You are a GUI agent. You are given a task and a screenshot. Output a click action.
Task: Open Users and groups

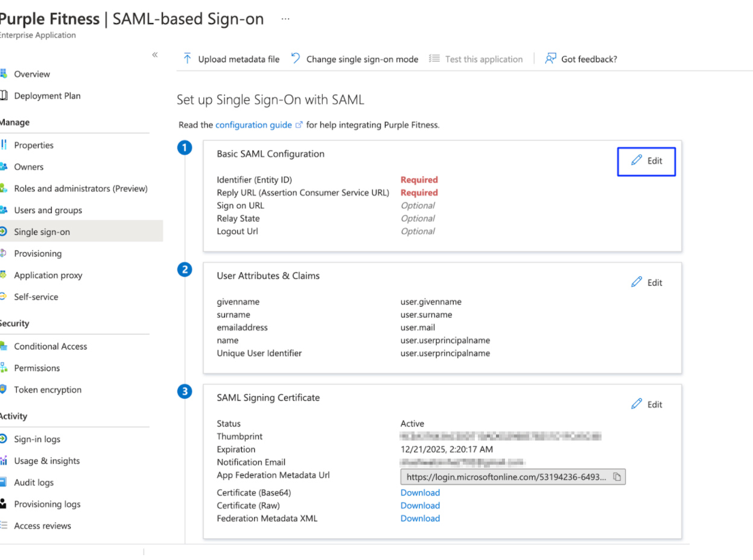click(x=48, y=211)
